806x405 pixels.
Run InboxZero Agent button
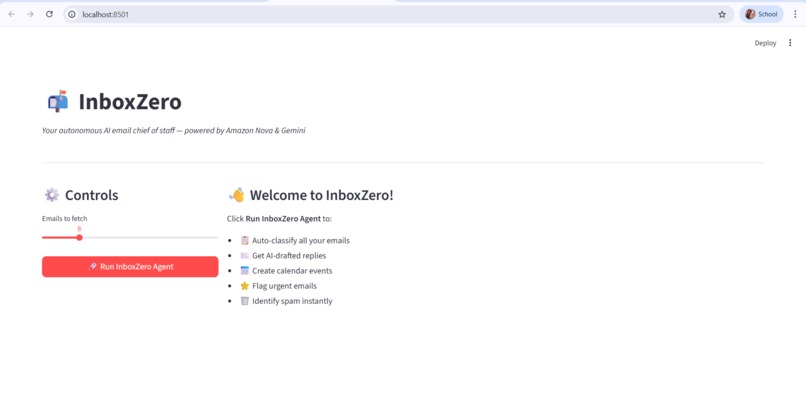[x=130, y=267]
